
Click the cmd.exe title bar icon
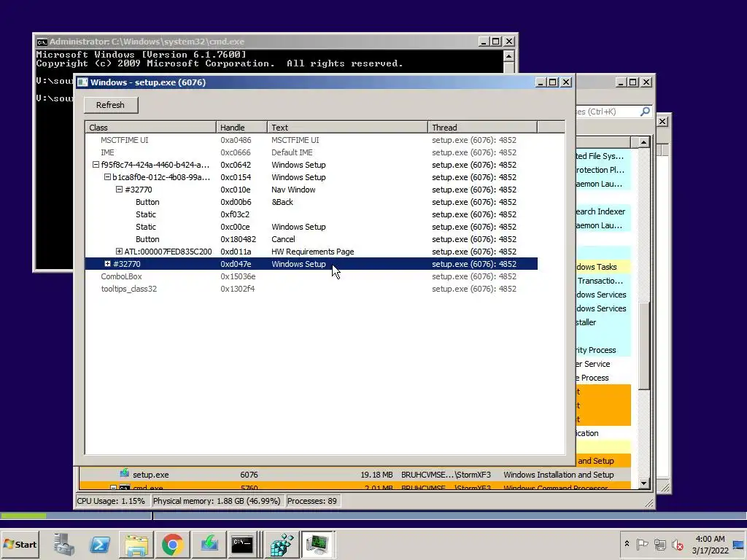[42, 42]
